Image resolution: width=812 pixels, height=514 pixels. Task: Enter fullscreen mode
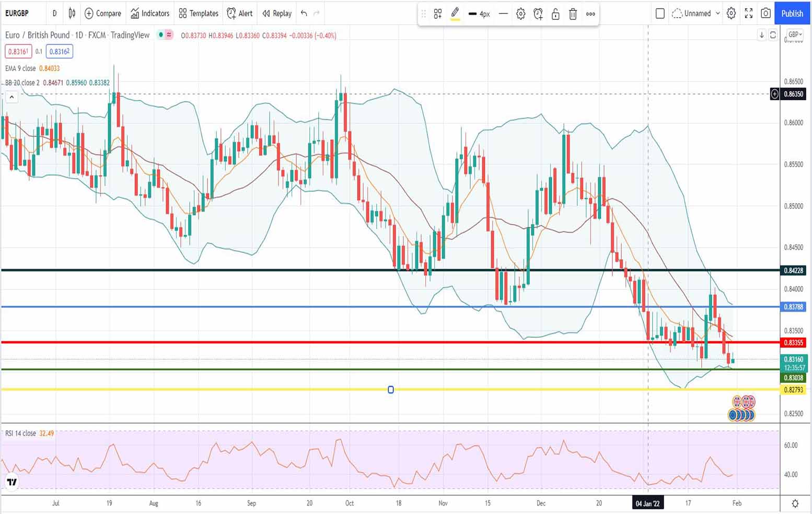[x=748, y=13]
